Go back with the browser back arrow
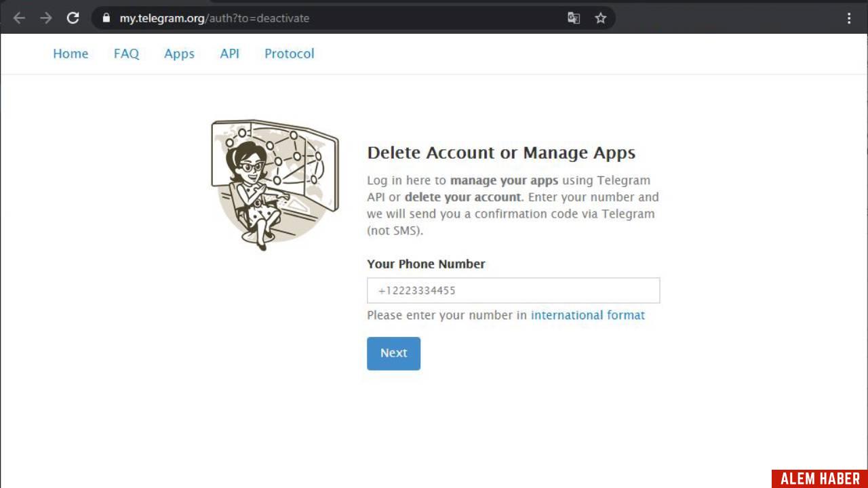868x488 pixels. [19, 18]
